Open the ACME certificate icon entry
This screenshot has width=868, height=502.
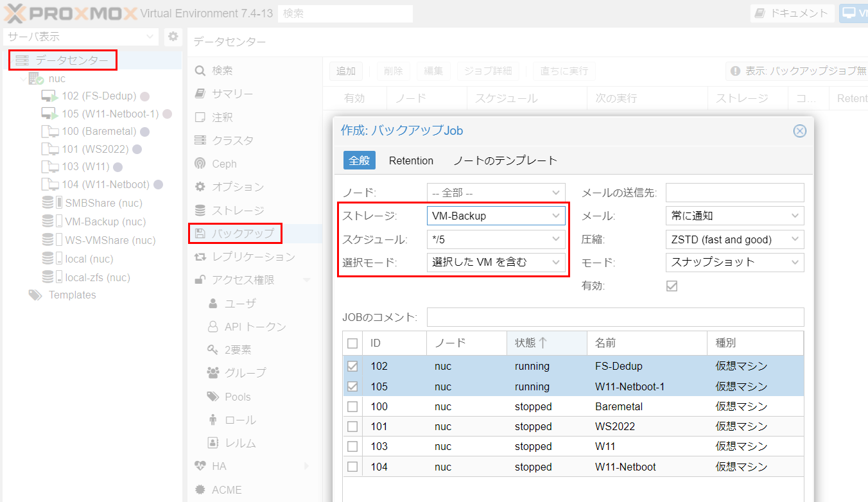coord(255,490)
